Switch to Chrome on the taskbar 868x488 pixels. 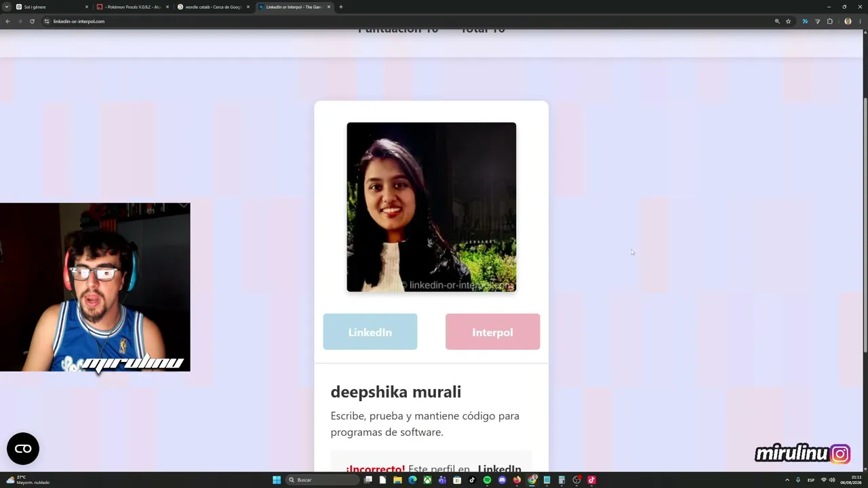pos(532,480)
